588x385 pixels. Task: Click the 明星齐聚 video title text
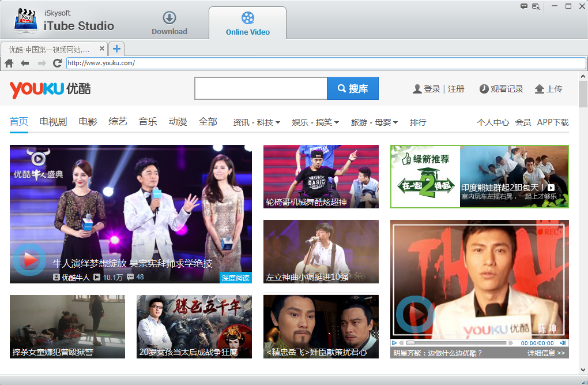point(438,353)
